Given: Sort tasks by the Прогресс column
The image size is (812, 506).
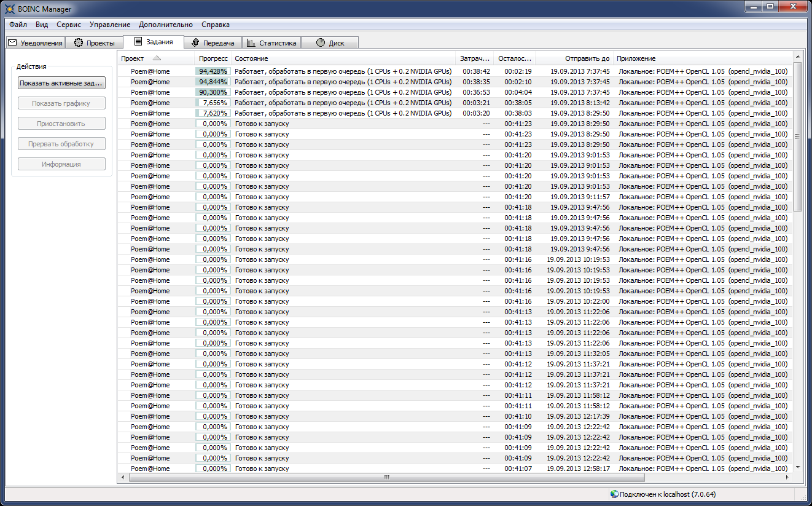Looking at the screenshot, I should 213,58.
